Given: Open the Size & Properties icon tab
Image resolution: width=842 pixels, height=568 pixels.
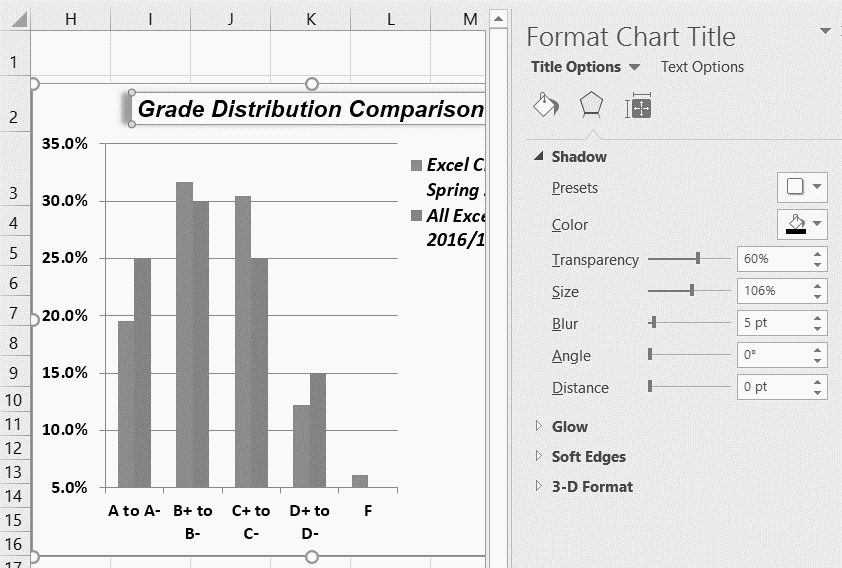Looking at the screenshot, I should coord(638,106).
